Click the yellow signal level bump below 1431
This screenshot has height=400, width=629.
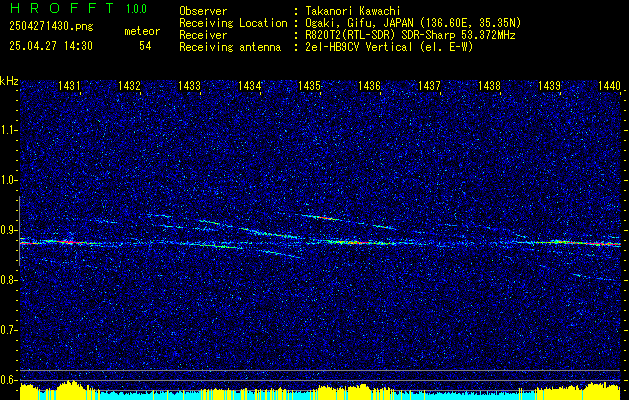coord(71,390)
